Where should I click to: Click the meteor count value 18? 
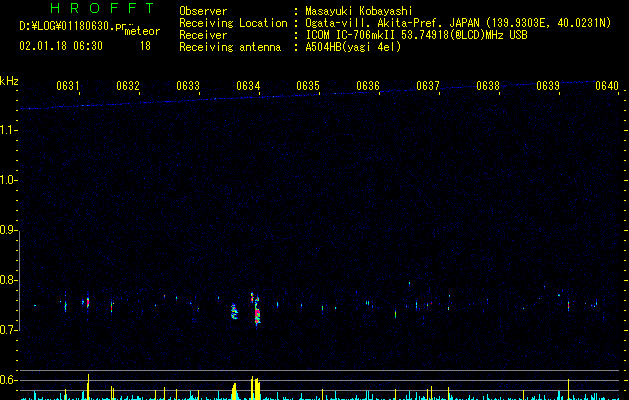click(145, 46)
